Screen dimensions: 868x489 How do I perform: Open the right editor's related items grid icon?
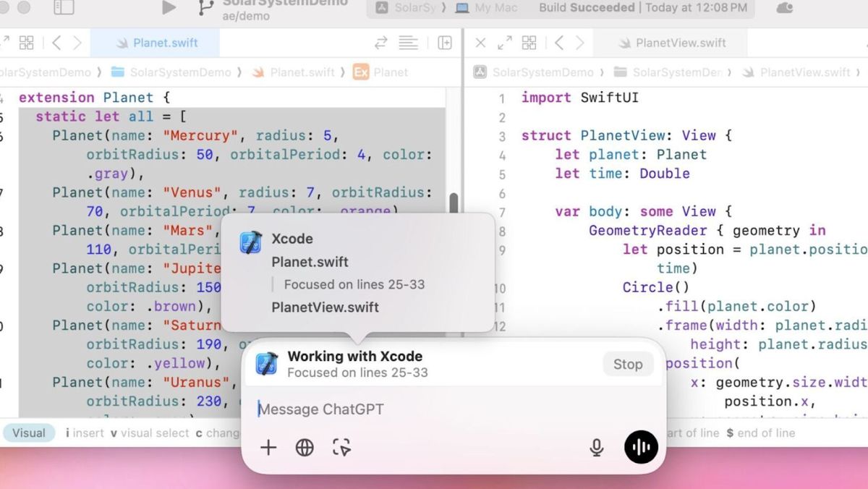point(529,43)
